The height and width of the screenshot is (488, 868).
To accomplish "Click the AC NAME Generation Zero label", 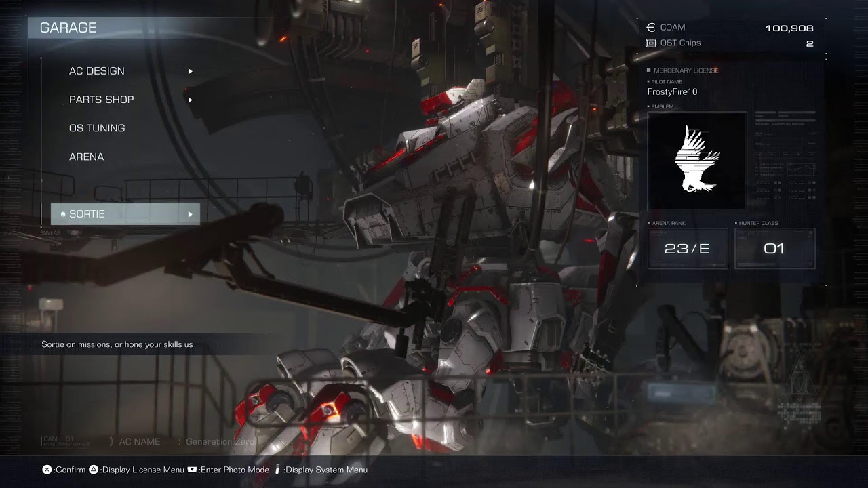I will [x=188, y=441].
